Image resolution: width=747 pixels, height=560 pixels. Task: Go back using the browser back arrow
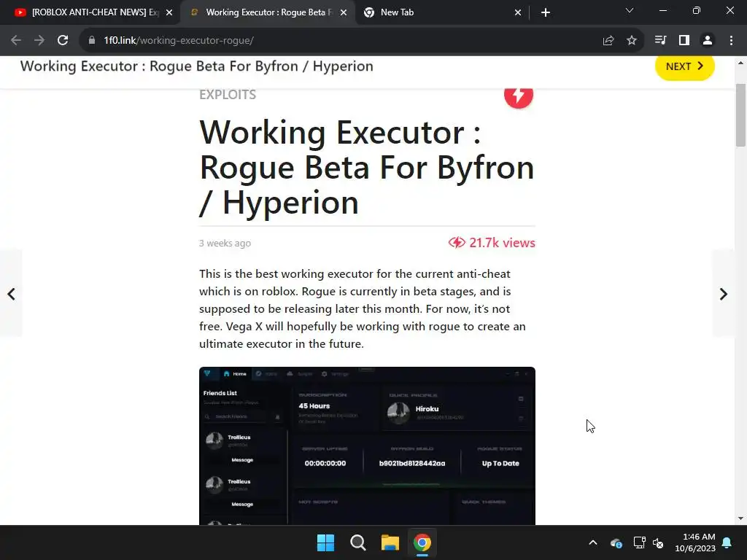16,41
